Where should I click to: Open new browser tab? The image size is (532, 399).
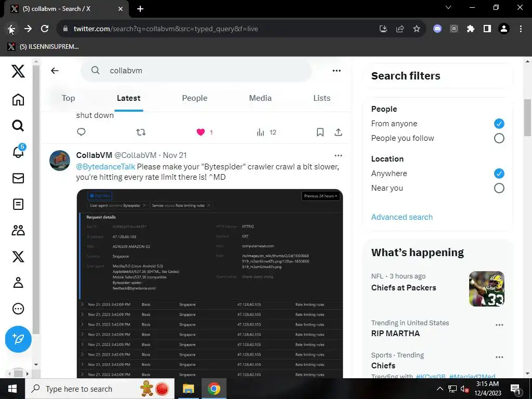140,9
